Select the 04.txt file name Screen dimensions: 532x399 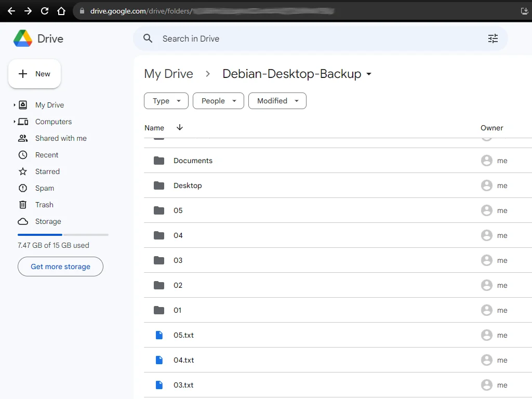184,360
